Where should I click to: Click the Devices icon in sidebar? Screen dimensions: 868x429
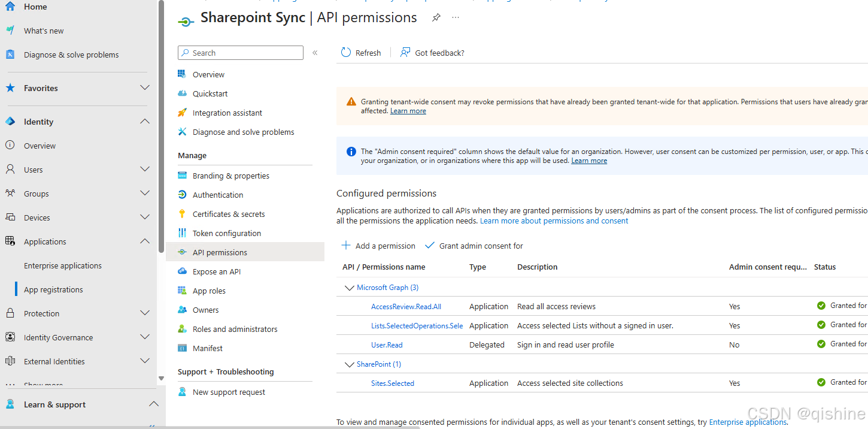tap(10, 217)
